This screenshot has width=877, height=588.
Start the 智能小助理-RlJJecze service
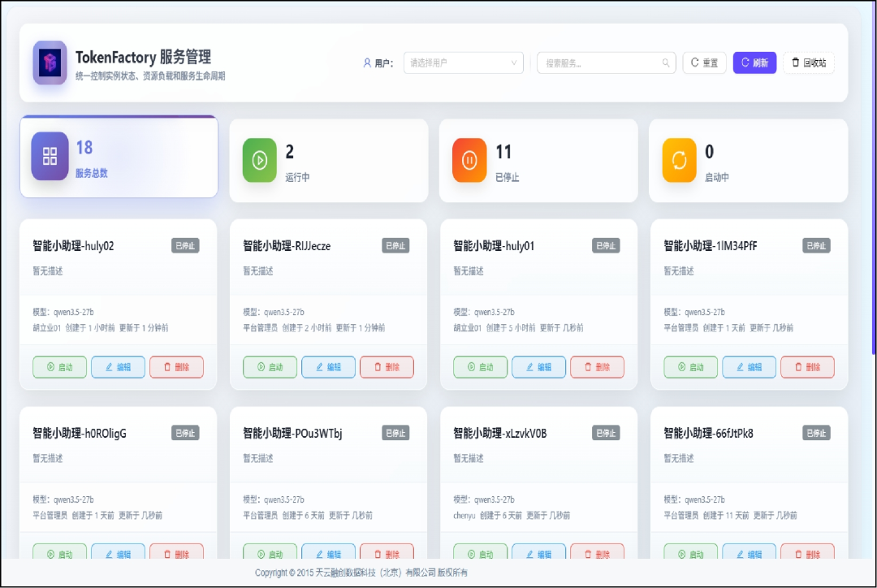point(270,367)
